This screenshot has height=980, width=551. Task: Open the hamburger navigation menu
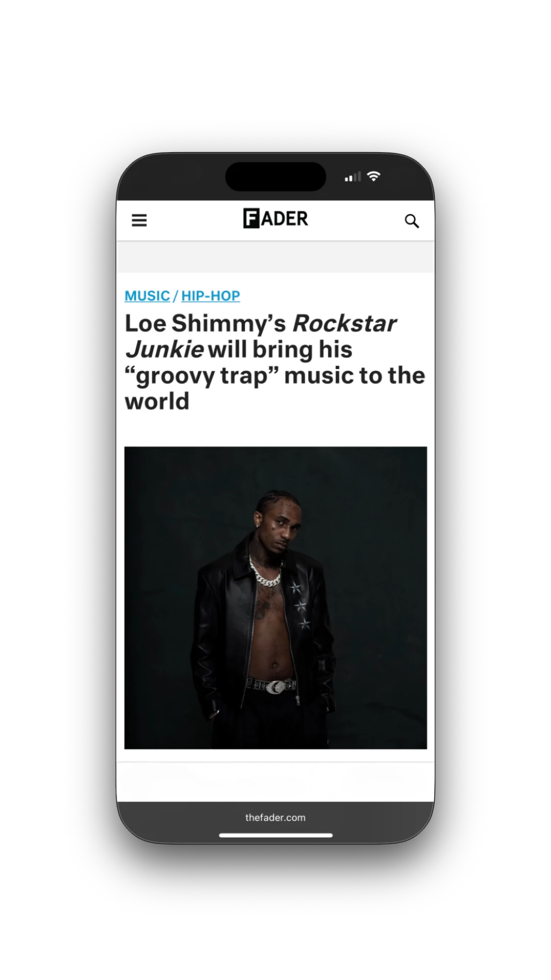pos(139,220)
